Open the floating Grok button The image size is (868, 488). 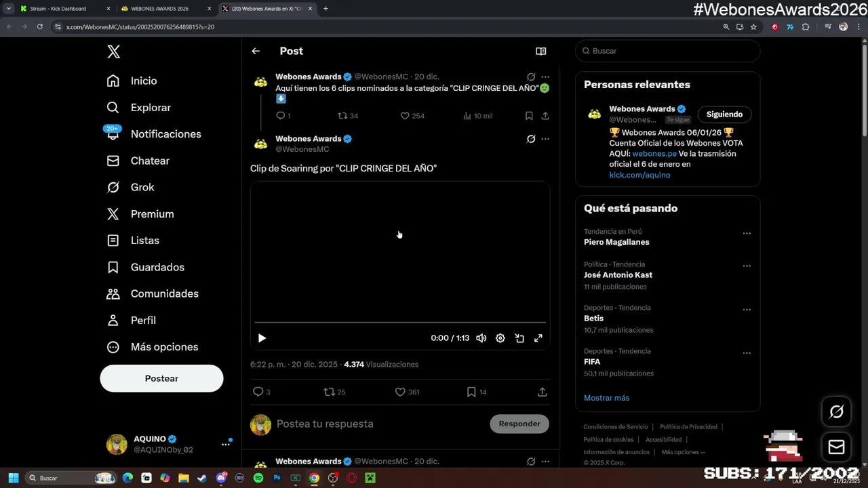pyautogui.click(x=836, y=411)
